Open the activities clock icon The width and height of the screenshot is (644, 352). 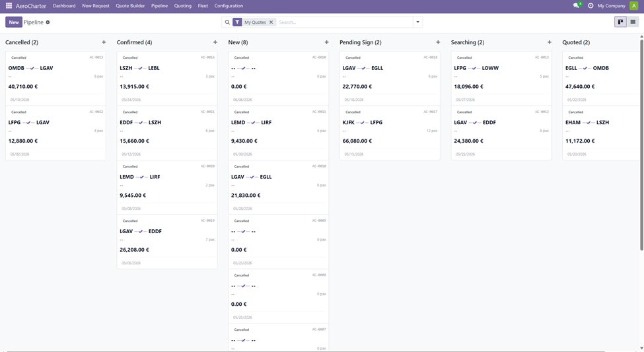[x=590, y=6]
